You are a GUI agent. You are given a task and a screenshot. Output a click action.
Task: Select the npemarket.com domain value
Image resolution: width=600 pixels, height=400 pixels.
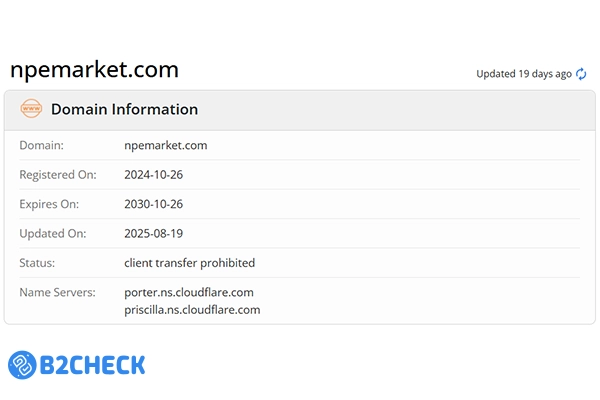(x=166, y=146)
